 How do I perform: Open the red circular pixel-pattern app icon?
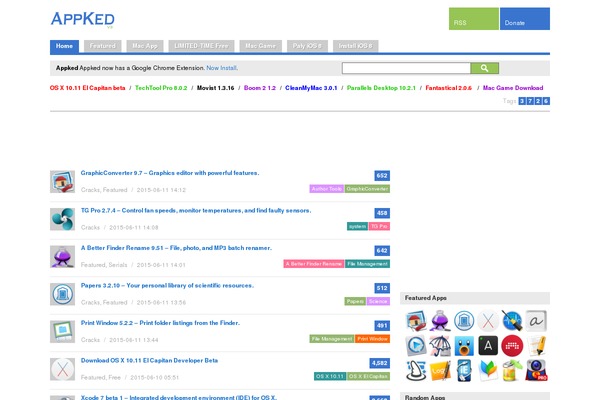(512, 346)
